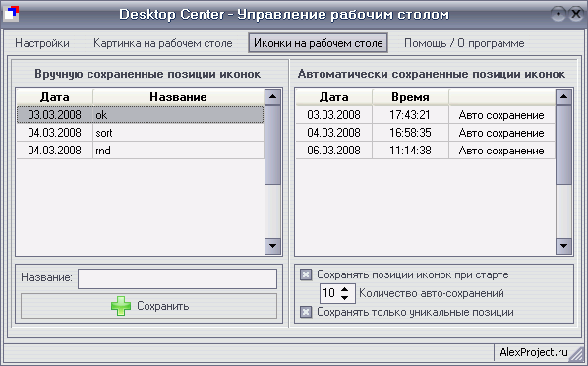The height and width of the screenshot is (366, 588).
Task: Toggle Сохранять только уникальные позиции checkbox
Action: coord(306,312)
